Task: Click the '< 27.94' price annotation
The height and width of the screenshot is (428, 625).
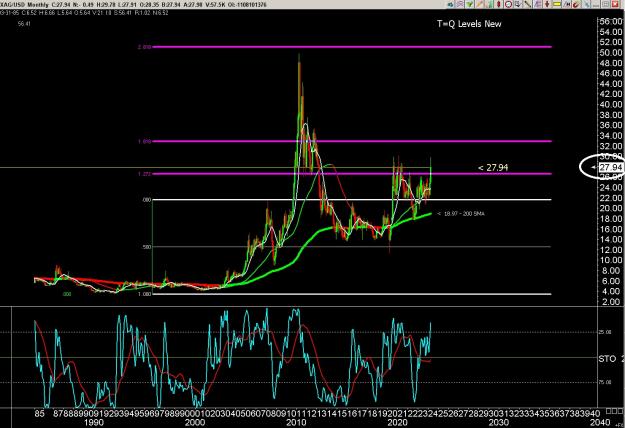Action: tap(493, 168)
